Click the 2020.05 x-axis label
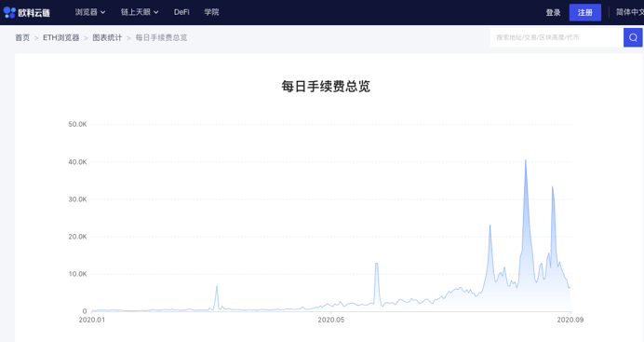This screenshot has width=644, height=342. pyautogui.click(x=331, y=320)
